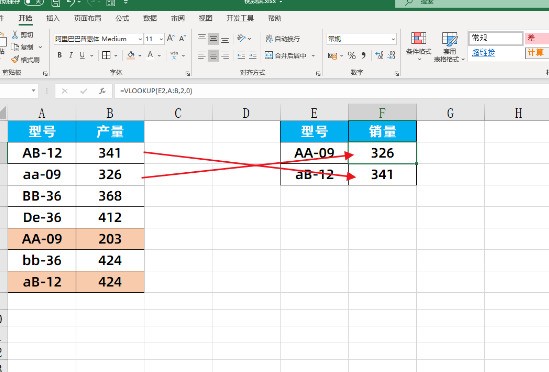
Task: Select cell F2 showing 326
Action: pyautogui.click(x=382, y=153)
